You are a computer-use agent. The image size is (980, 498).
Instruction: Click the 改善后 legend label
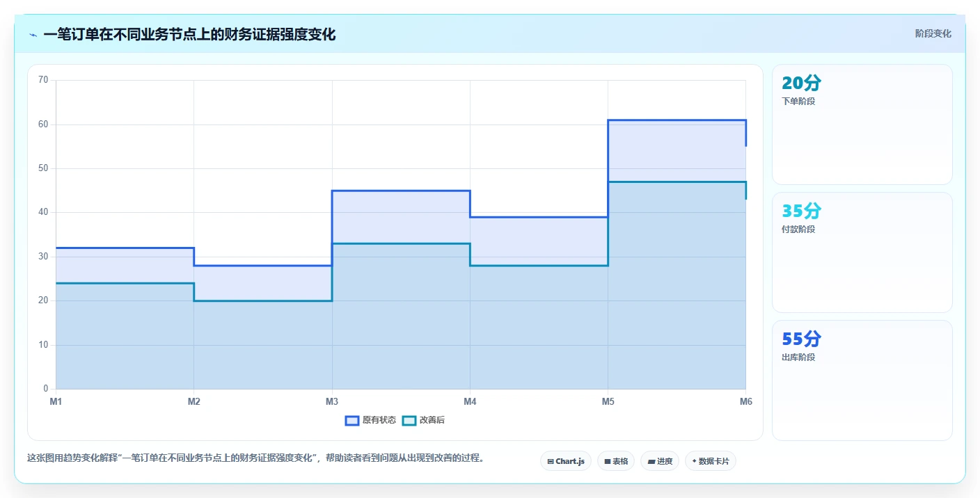pyautogui.click(x=432, y=420)
